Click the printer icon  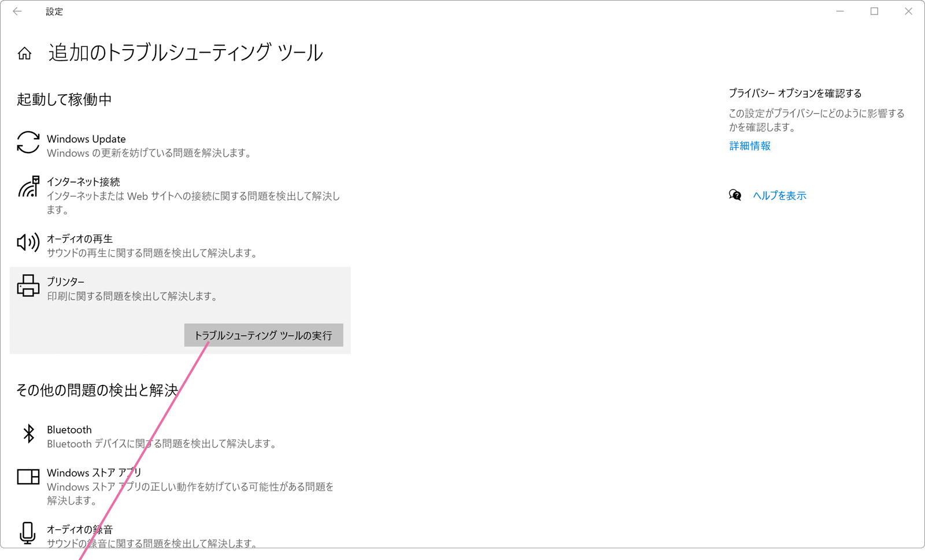[28, 285]
